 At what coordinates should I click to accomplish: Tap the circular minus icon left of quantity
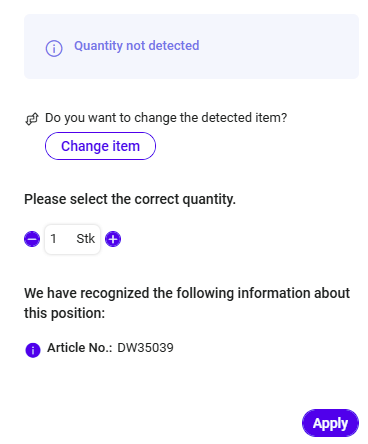(32, 239)
